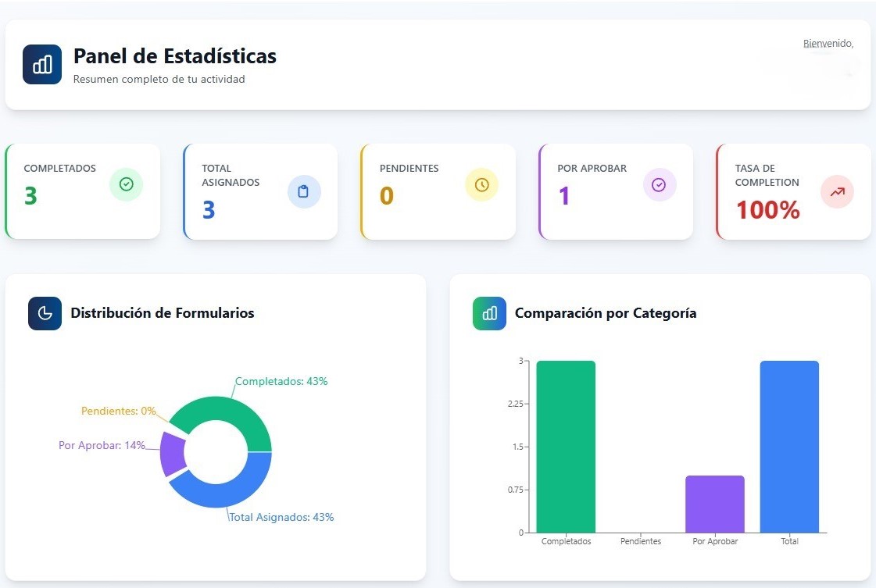Click the chart icon beside Comparación por Categoría
The height and width of the screenshot is (588, 876).
coord(489,313)
